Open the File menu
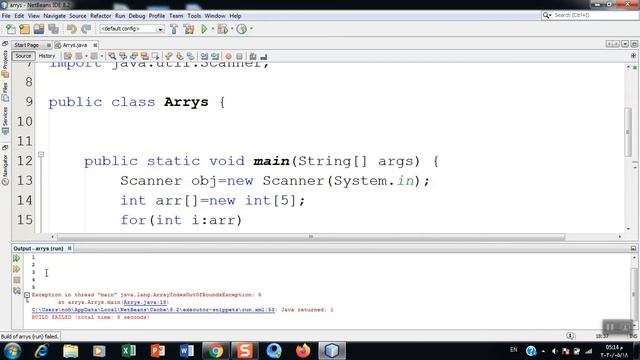The height and width of the screenshot is (360, 640). pos(6,16)
